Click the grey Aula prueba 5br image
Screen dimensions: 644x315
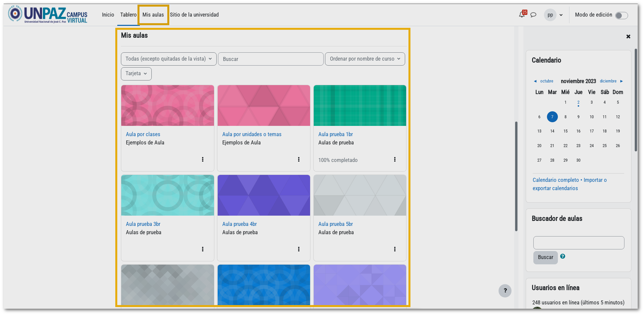[x=360, y=195]
